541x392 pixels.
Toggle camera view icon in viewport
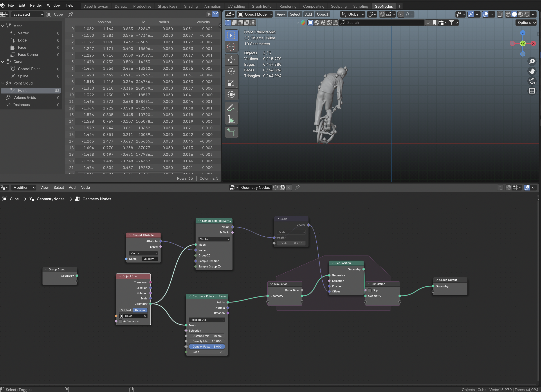click(x=532, y=81)
